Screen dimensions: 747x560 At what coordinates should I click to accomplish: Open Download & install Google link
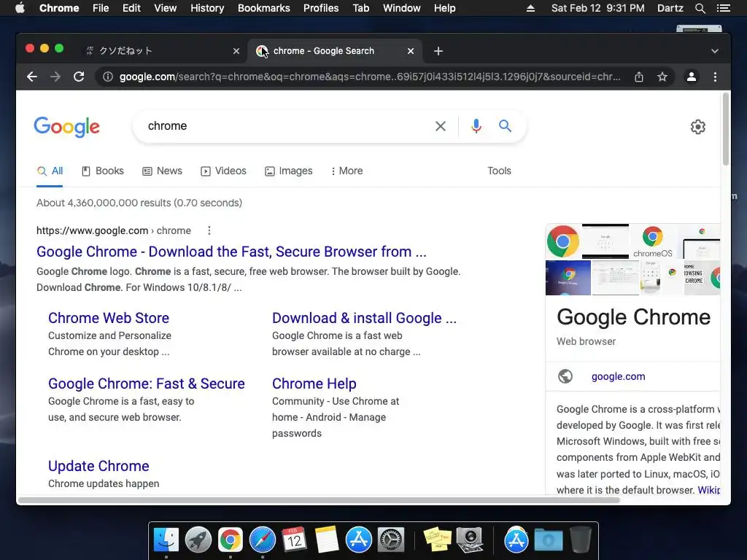click(x=365, y=318)
